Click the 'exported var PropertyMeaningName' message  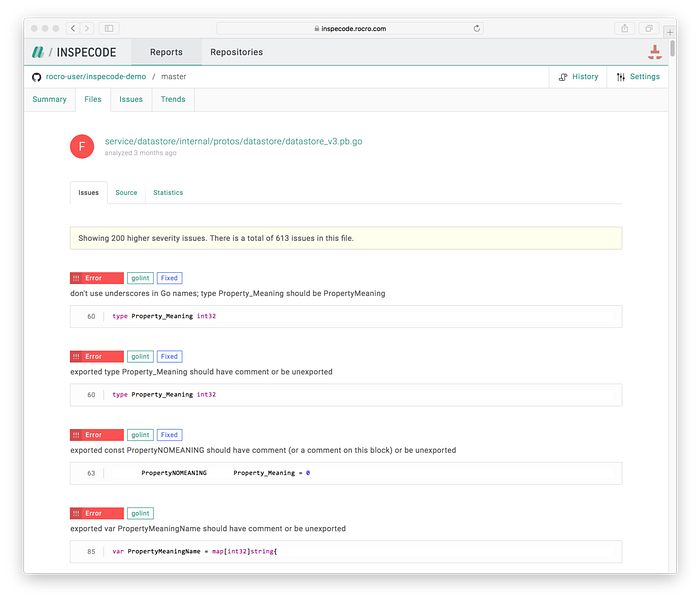(x=208, y=529)
